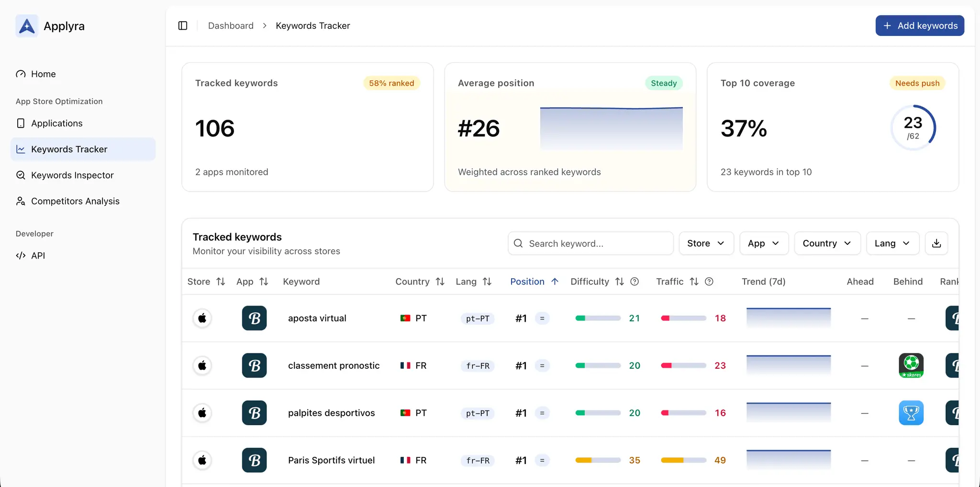Click Portugal flag in aposta virtual row
Image resolution: width=980 pixels, height=487 pixels.
click(405, 318)
